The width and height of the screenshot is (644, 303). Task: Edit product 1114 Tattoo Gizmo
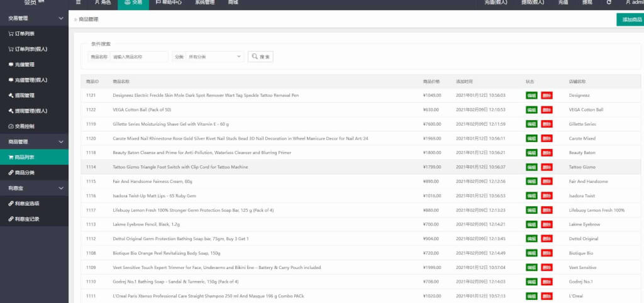(531, 167)
